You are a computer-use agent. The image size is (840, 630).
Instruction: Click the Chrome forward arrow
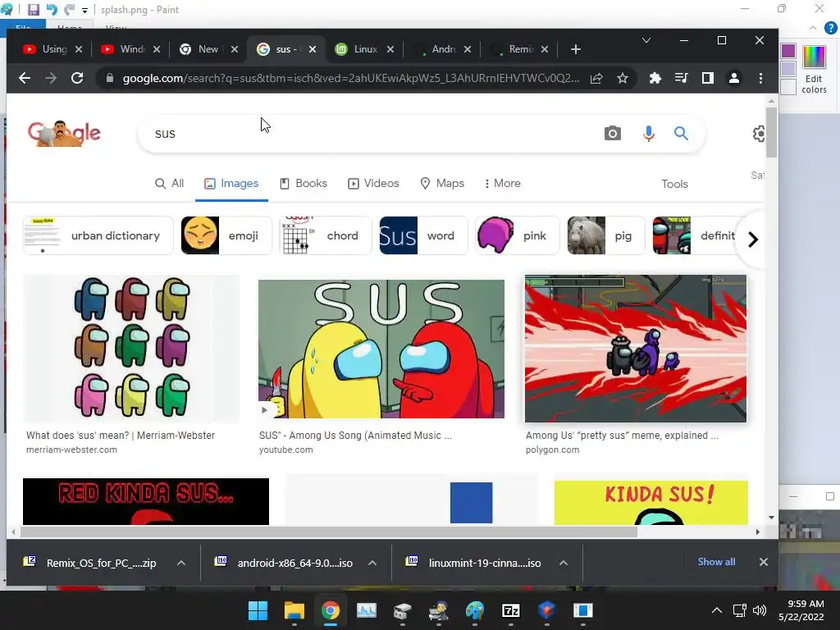click(x=51, y=78)
